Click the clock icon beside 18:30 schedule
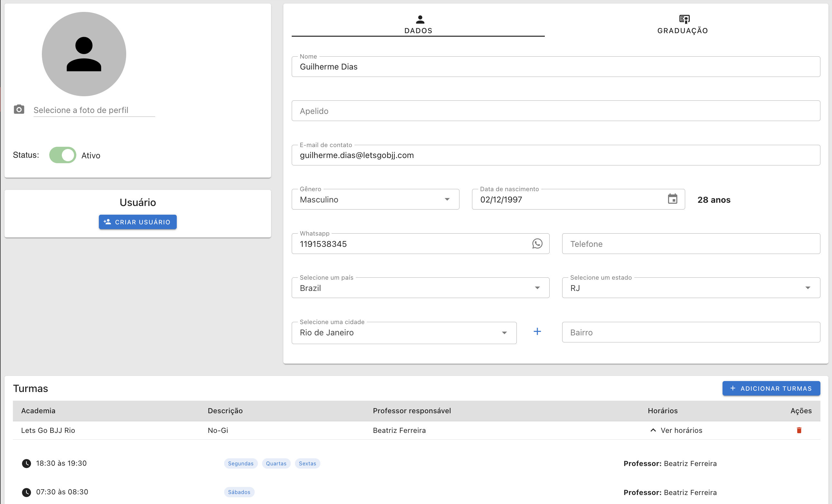Screen dimensions: 832x504 click(26, 463)
